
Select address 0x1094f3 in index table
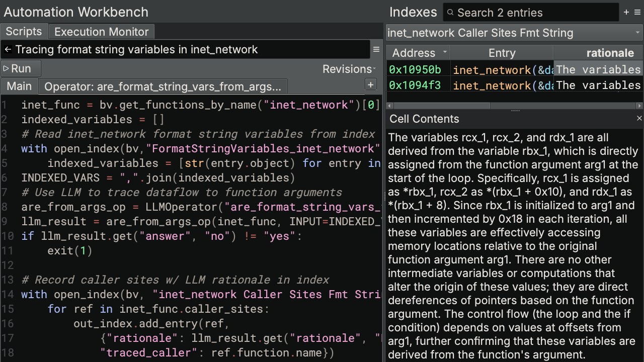tap(418, 85)
